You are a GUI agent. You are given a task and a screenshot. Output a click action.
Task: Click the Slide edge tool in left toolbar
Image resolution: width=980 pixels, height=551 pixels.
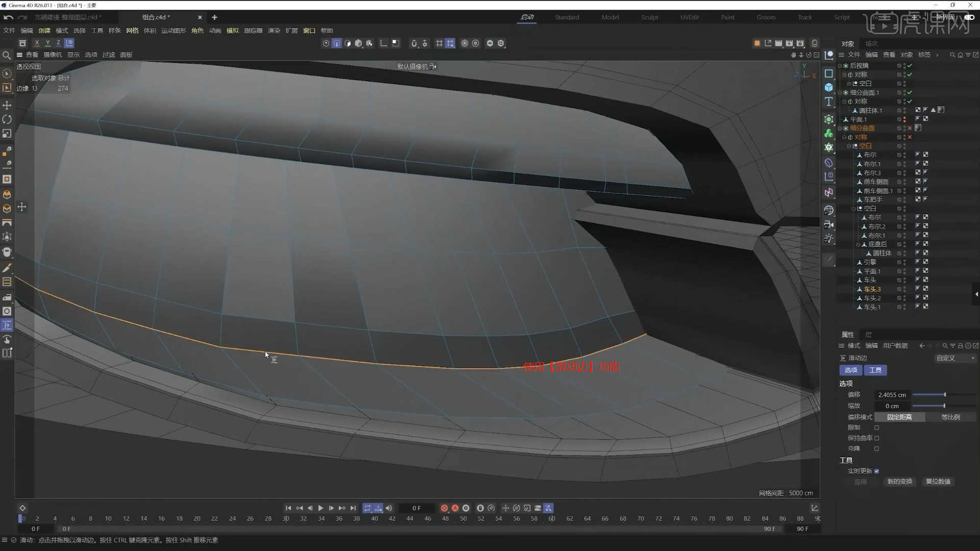coord(7,325)
